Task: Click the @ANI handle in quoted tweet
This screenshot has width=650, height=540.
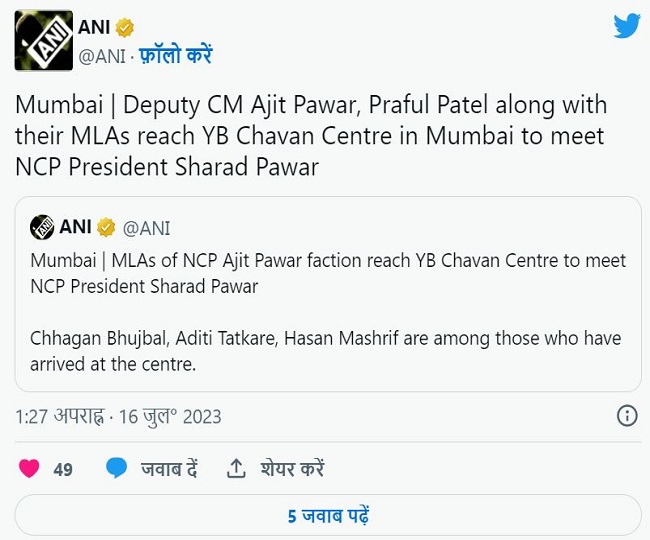Action: click(147, 228)
